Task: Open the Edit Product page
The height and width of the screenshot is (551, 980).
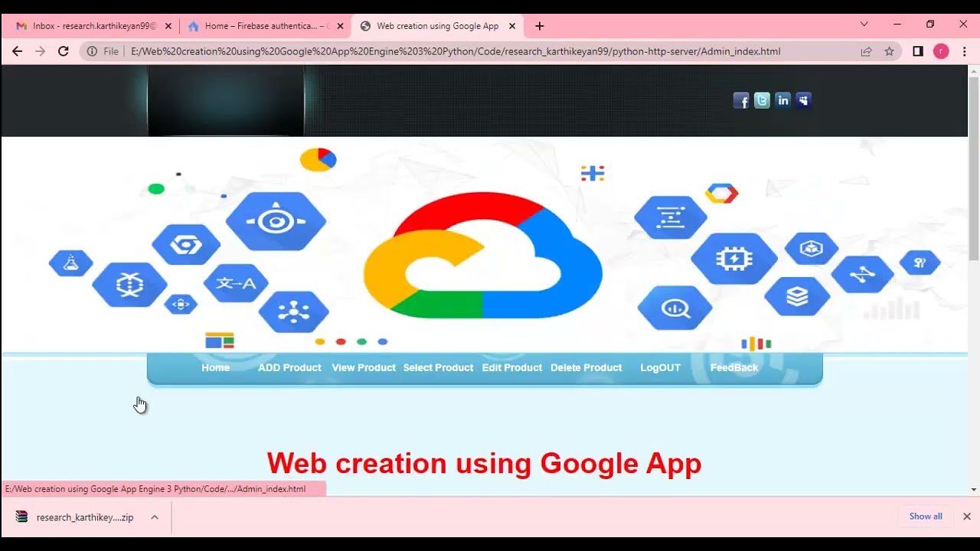Action: [x=512, y=368]
